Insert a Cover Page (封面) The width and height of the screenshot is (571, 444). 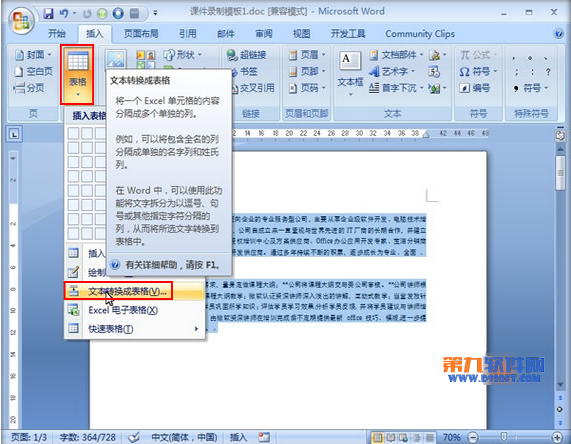(x=34, y=55)
